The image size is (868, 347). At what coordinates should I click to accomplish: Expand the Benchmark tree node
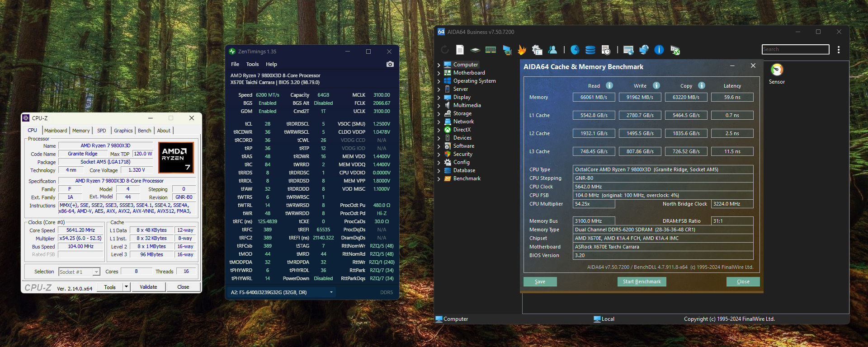click(439, 179)
